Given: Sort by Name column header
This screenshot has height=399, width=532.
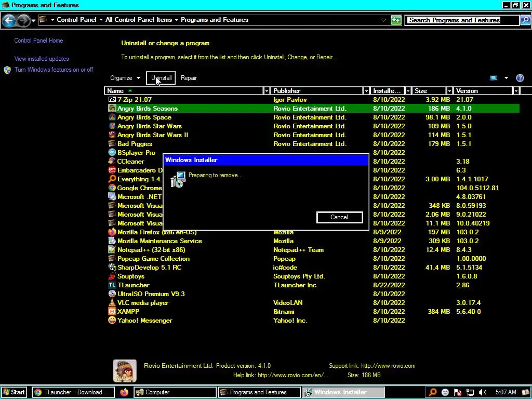Looking at the screenshot, I should (x=184, y=91).
